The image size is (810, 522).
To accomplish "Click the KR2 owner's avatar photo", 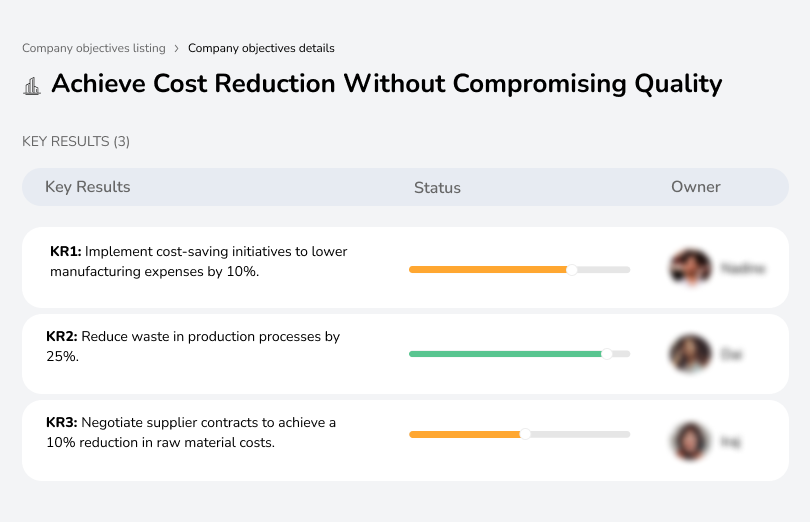I will click(690, 354).
